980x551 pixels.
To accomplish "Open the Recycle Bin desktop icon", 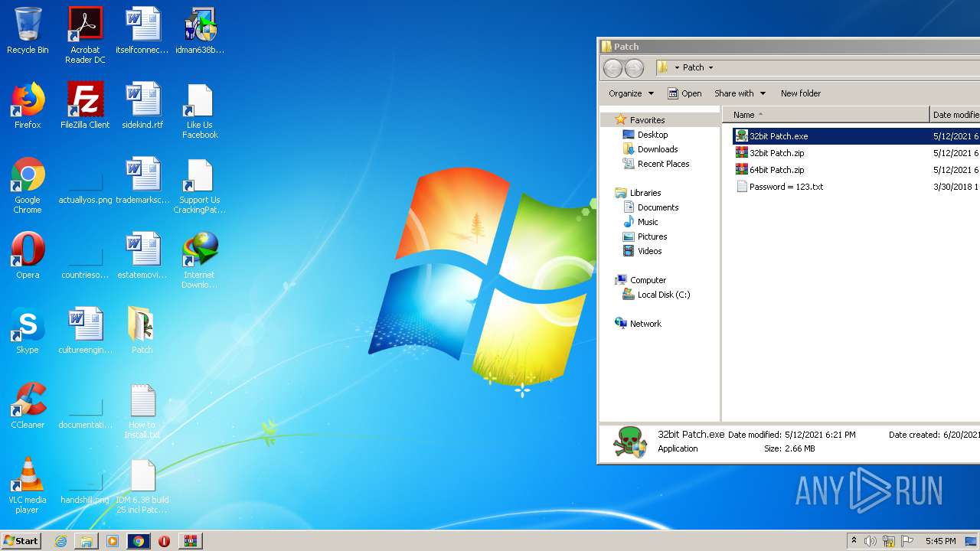I will tap(28, 31).
